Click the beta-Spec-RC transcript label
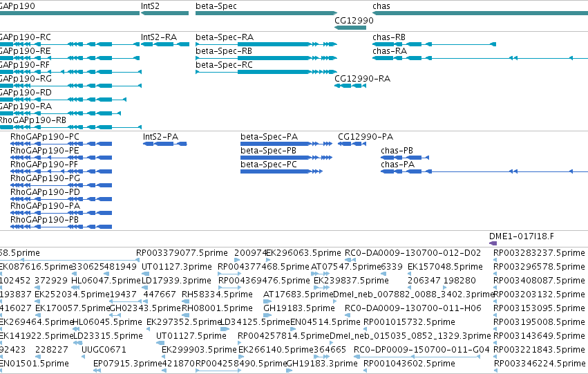Viewport: 588px width, 374px height. click(225, 65)
